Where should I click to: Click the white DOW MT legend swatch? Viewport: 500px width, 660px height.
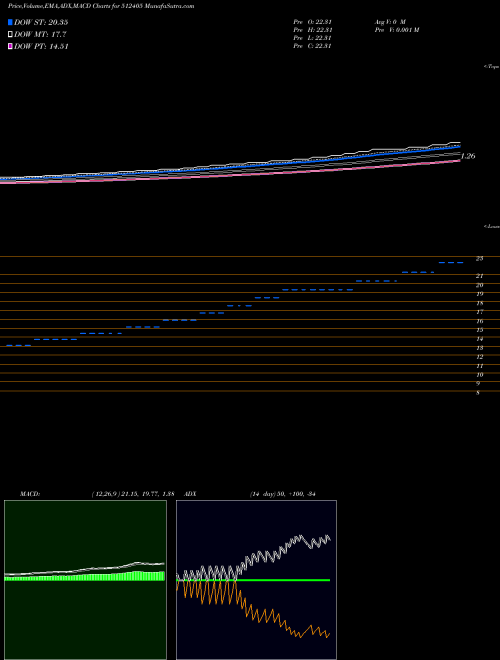click(x=10, y=35)
